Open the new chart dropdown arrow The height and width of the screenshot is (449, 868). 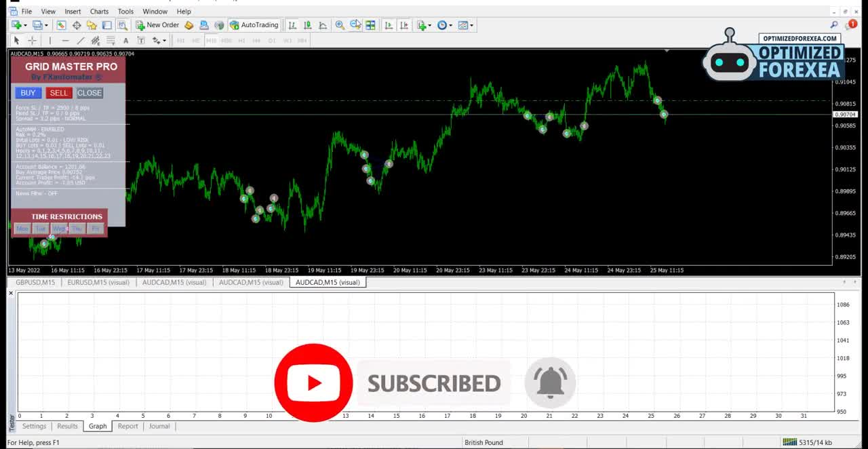[x=26, y=26]
